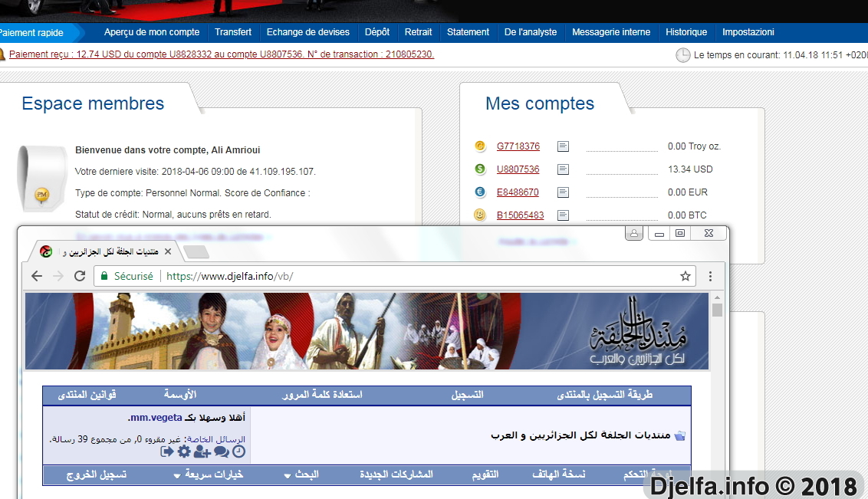Open the mm.vegeta username link

point(156,418)
